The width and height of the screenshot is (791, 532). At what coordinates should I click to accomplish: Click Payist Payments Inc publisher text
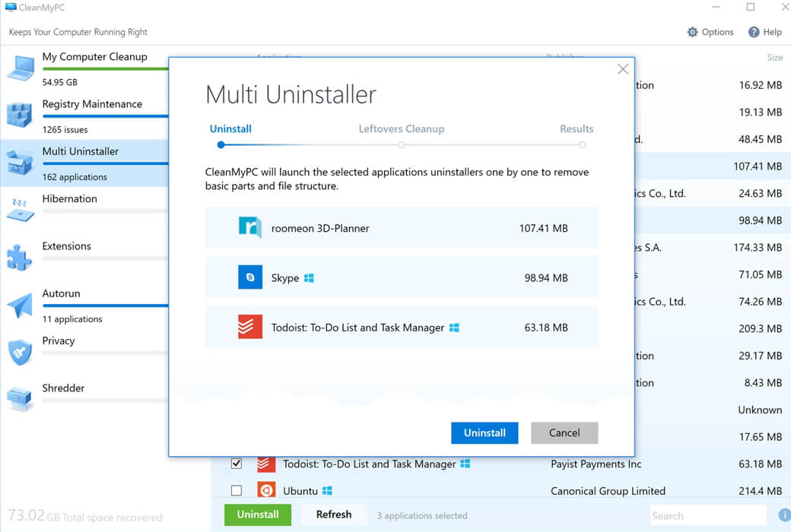point(596,464)
